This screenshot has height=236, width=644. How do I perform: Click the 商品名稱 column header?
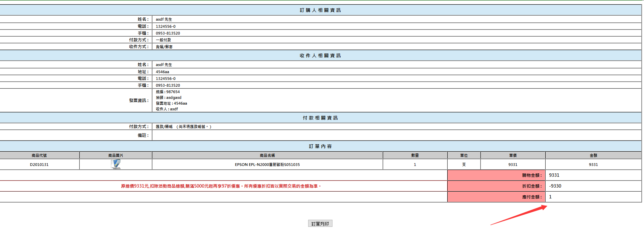pyautogui.click(x=267, y=155)
